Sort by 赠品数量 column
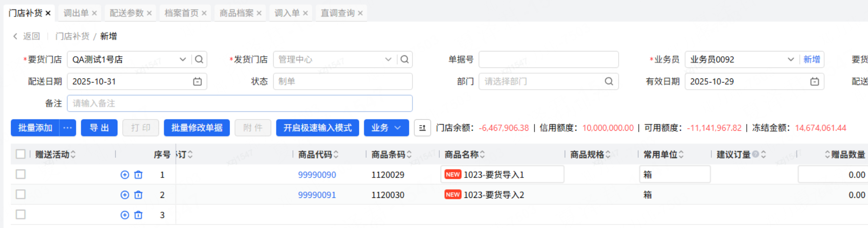Image resolution: width=868 pixels, height=228 pixels. coord(827,154)
